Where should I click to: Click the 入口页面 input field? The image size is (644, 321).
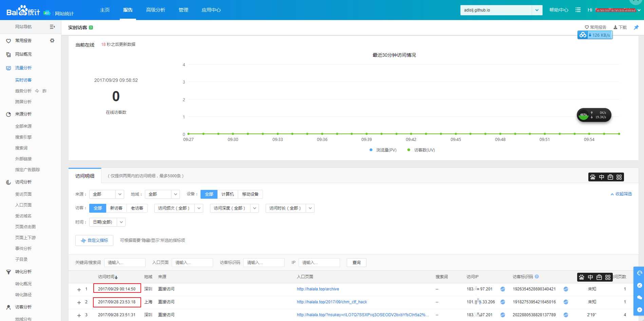pyautogui.click(x=192, y=263)
